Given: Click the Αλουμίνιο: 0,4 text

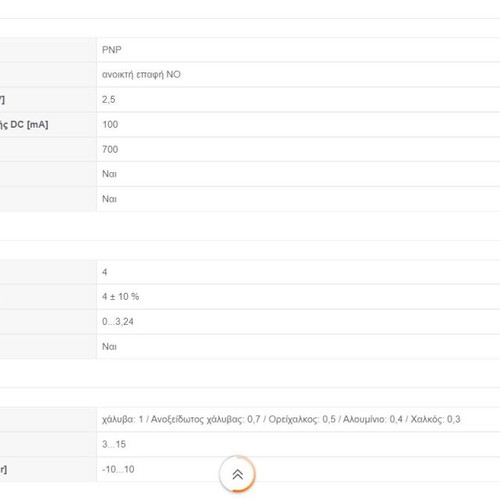Looking at the screenshot, I should click(373, 419).
